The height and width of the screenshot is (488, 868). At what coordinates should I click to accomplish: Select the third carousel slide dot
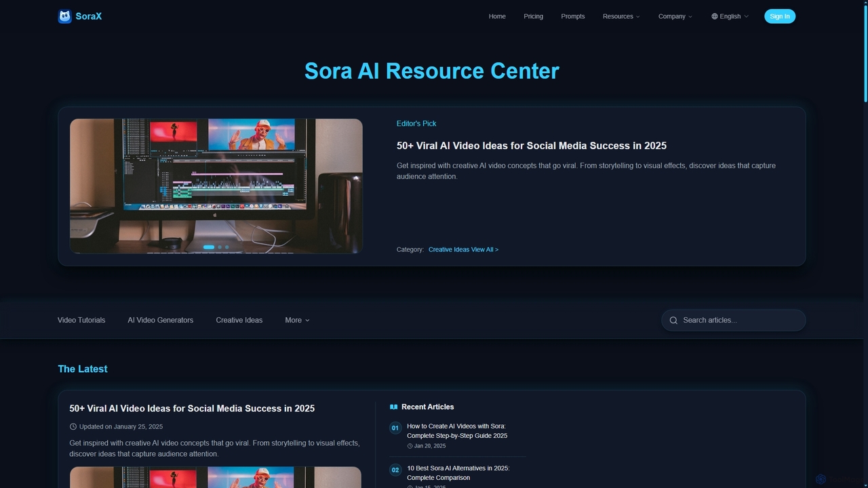[227, 247]
